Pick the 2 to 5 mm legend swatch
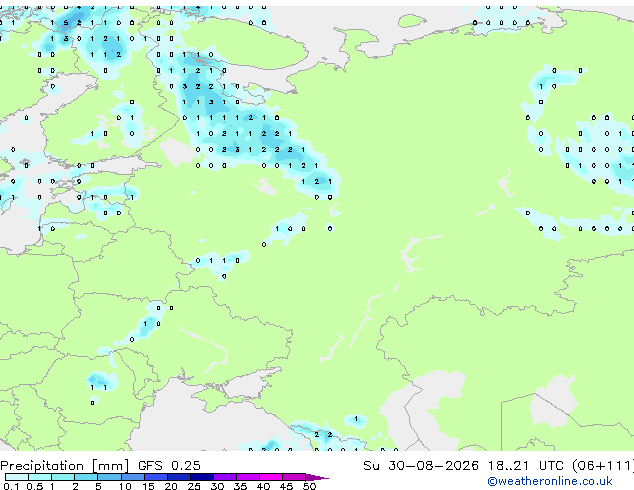634x490 pixels. click(x=86, y=477)
